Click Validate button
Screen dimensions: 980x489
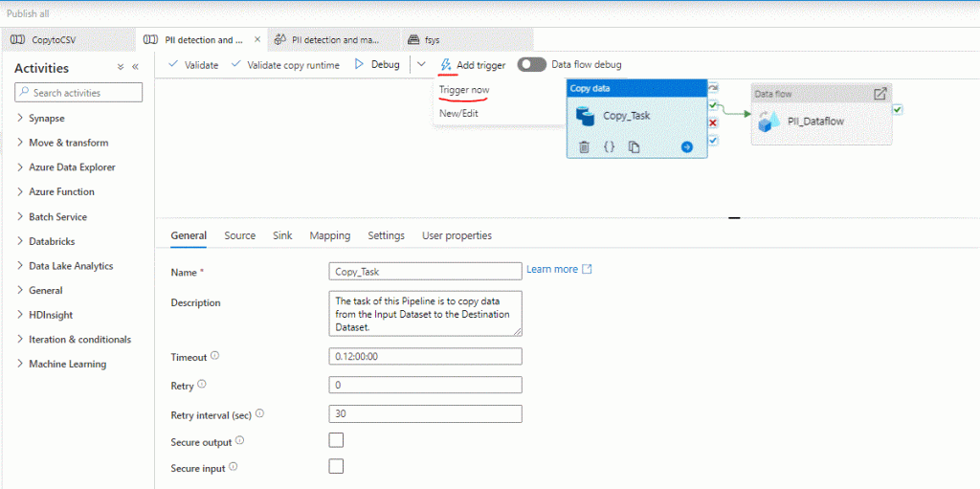193,64
